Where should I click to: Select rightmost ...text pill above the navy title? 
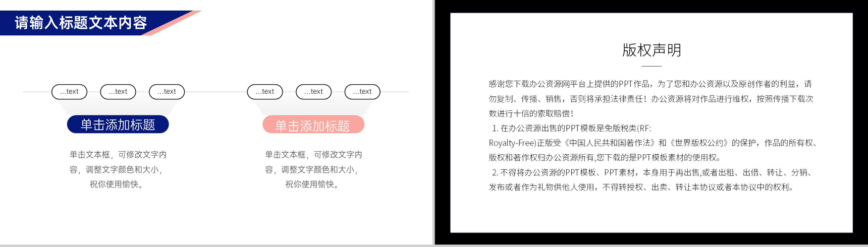[167, 92]
